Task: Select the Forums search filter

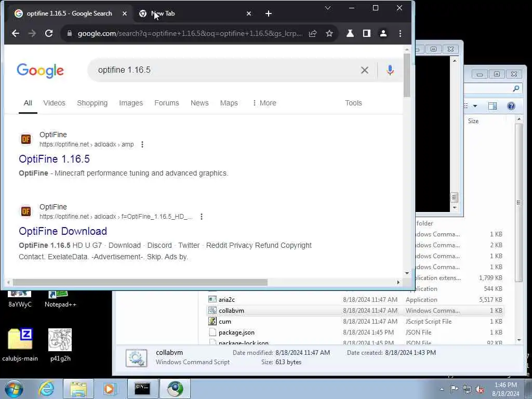Action: point(167,103)
